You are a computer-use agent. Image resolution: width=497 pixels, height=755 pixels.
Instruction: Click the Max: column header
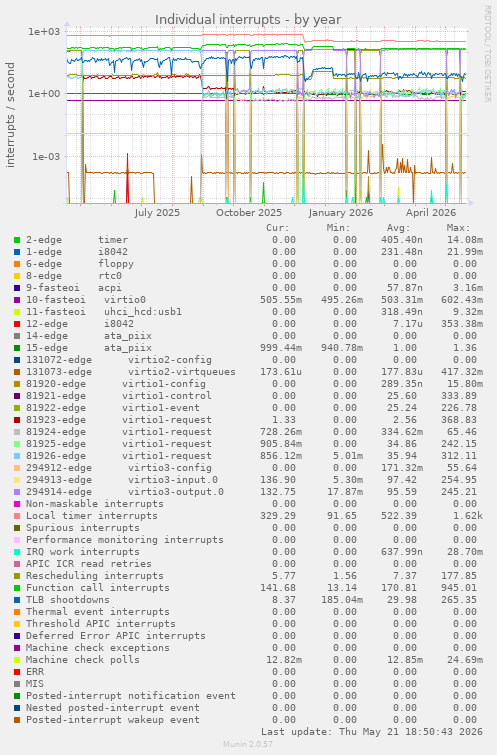[458, 228]
